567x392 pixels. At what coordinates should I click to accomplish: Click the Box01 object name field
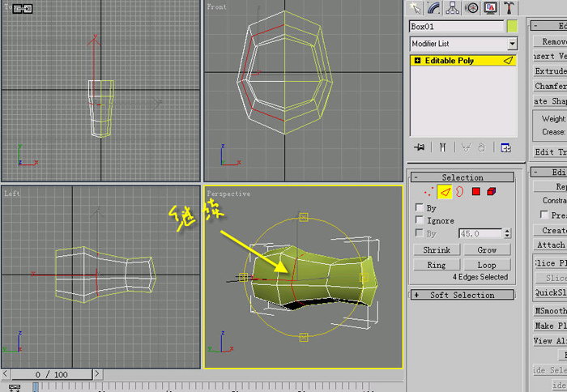click(456, 27)
